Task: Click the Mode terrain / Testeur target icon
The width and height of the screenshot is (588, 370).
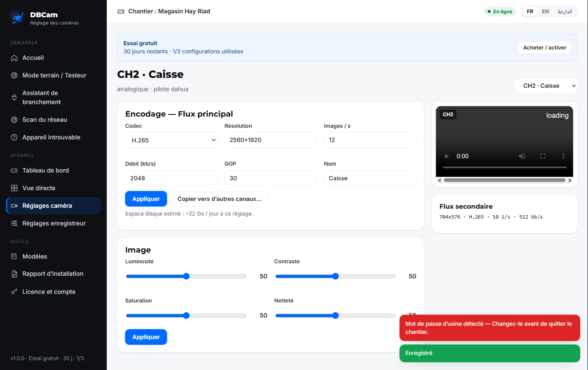Action: [14, 76]
